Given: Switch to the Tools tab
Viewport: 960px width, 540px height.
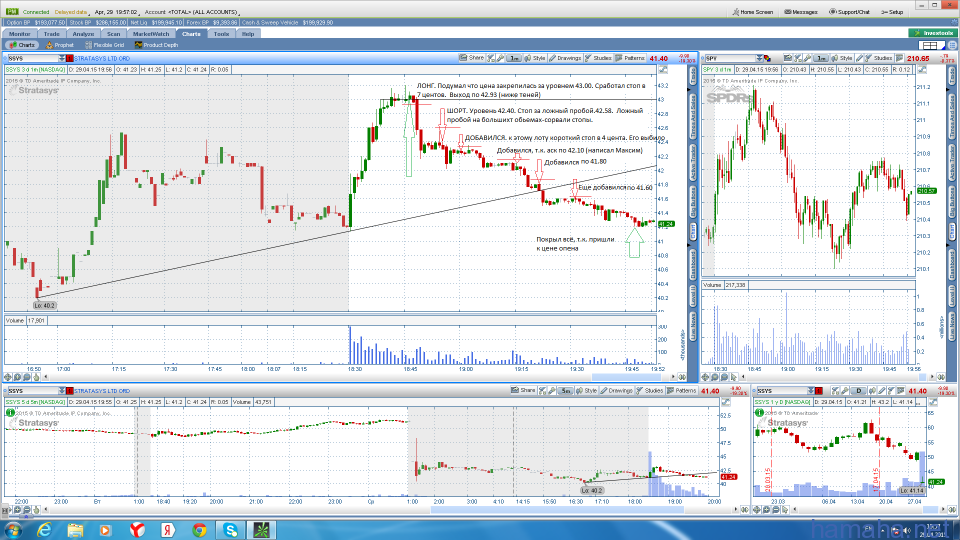Looking at the screenshot, I should click(x=221, y=34).
